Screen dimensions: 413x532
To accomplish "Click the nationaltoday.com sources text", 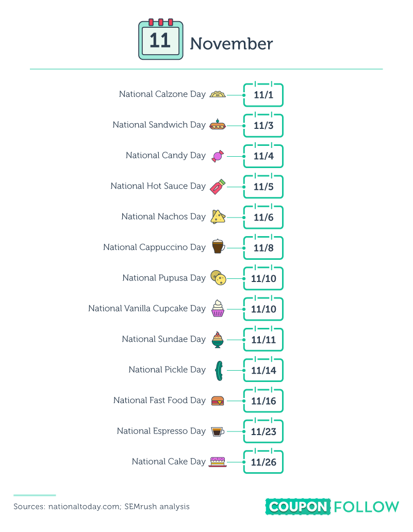I will [x=101, y=507].
